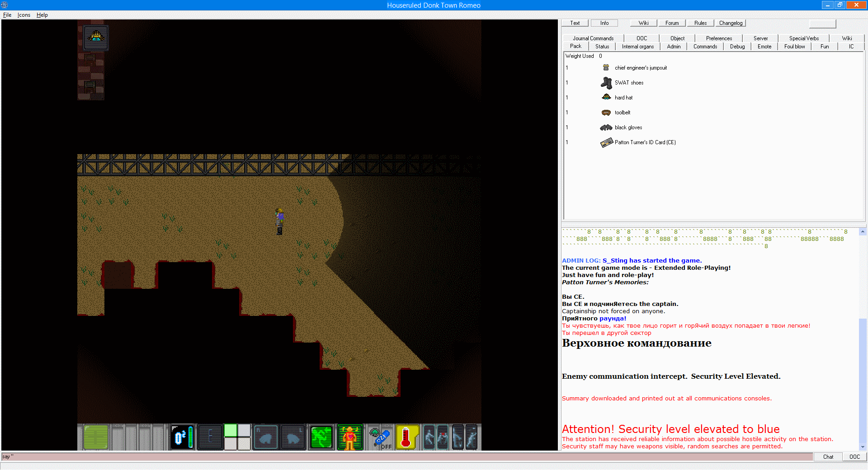Click the hard hat icon in Pack list
This screenshot has height=470, width=868.
coord(606,97)
